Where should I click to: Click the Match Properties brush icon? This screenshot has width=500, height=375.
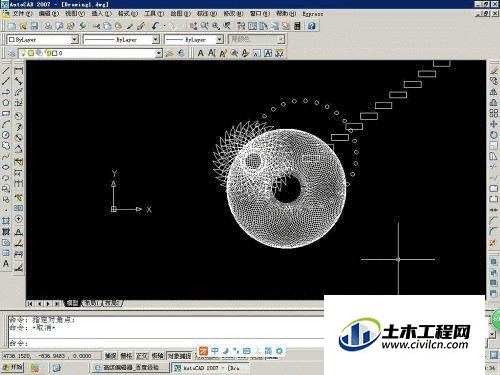point(130,26)
